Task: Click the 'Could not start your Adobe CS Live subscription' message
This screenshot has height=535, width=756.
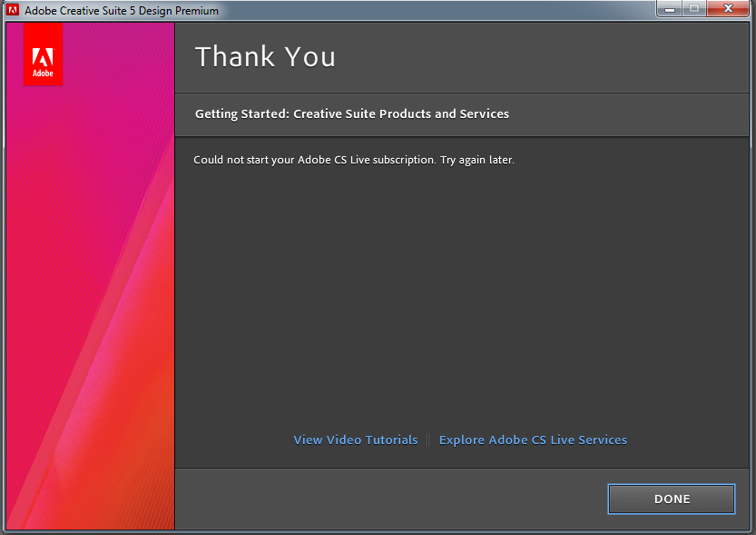Action: coord(354,160)
